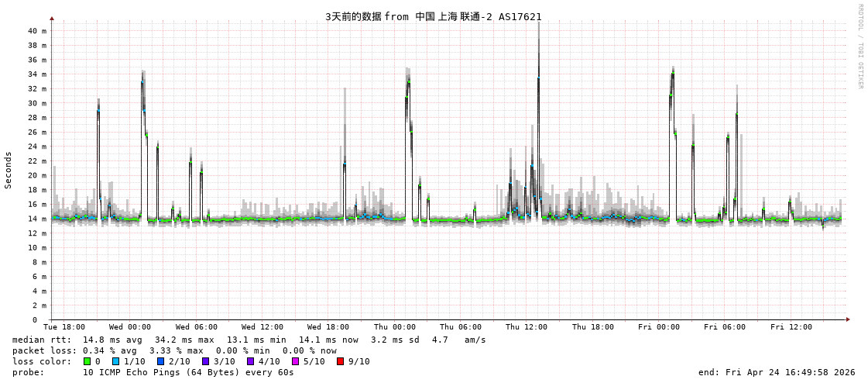The image size is (868, 383).
Task: Click the '3.33 % max' packet loss value
Action: coord(177,351)
